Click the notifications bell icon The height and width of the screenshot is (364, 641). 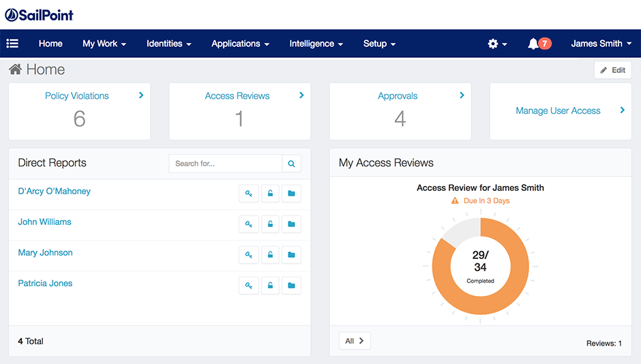coord(533,44)
